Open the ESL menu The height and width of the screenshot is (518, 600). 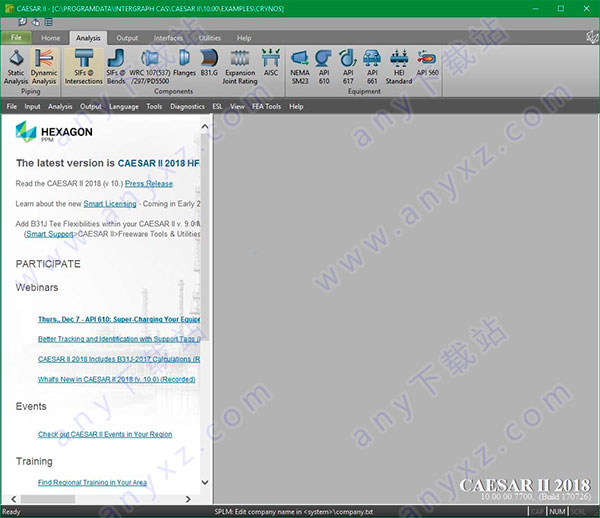(x=217, y=106)
